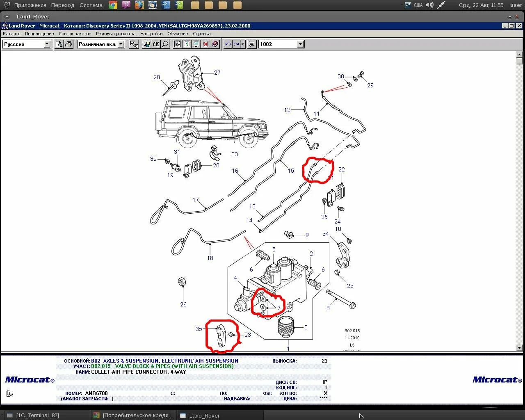Click the B02 AXLES & SUSPENSION link

point(164,361)
